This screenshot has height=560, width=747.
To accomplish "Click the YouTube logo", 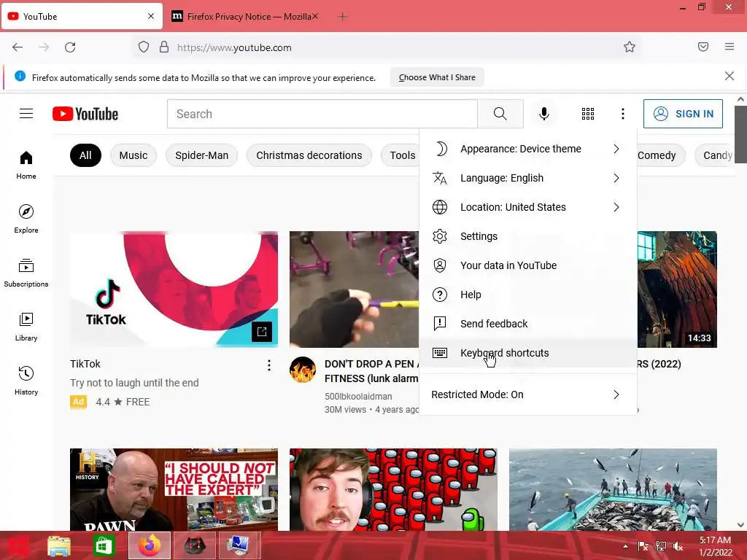I will (x=85, y=114).
